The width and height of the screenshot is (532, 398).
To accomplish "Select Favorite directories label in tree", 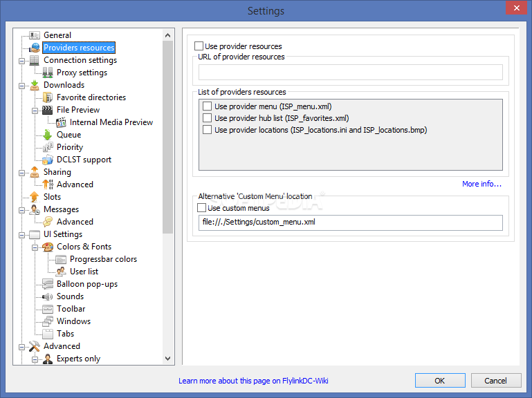I will (x=91, y=97).
